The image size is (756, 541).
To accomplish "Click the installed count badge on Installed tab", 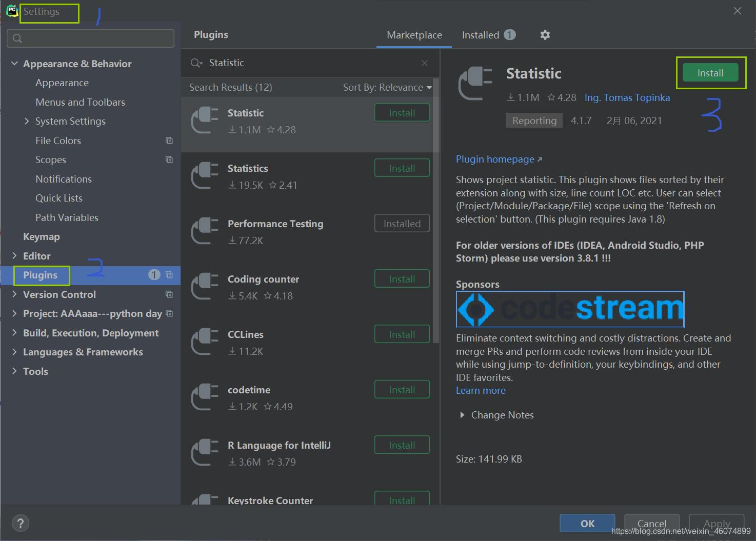I will click(x=509, y=35).
